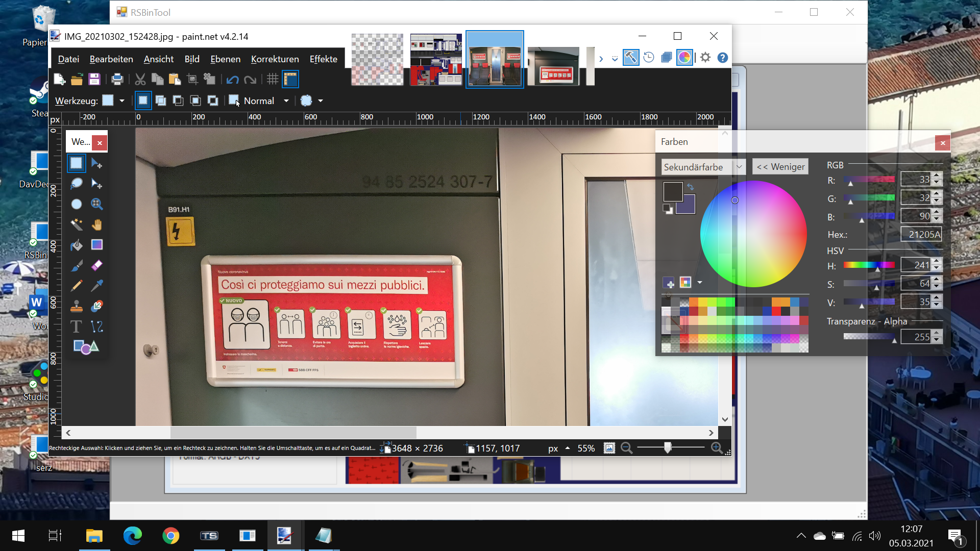Toggle the rulers display
980x551 pixels.
[x=290, y=79]
